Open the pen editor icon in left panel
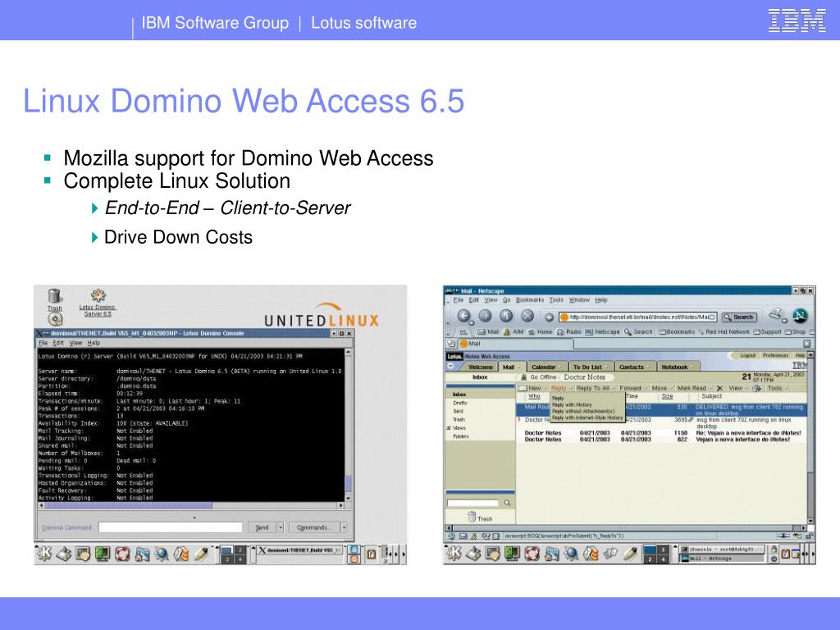This screenshot has height=630, width=840. pyautogui.click(x=202, y=554)
